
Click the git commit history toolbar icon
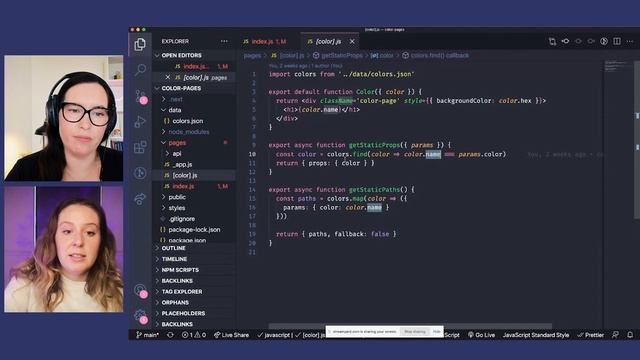[x=565, y=41]
